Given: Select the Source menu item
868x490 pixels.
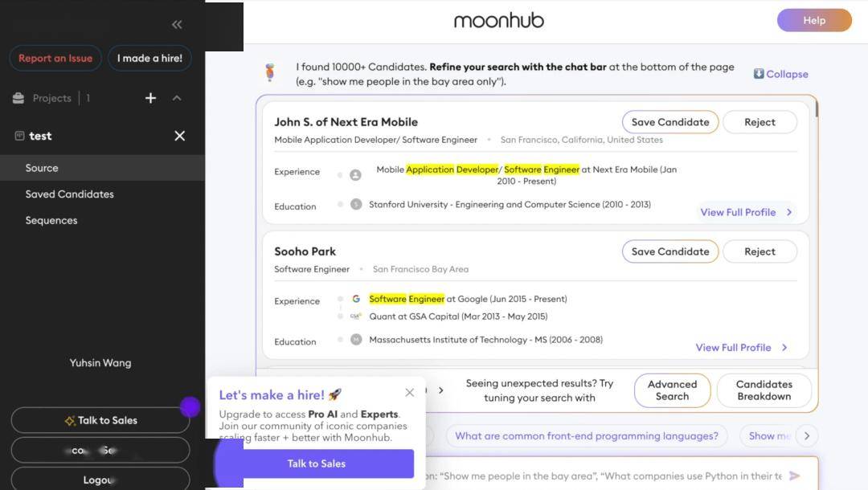Looking at the screenshot, I should click(102, 168).
